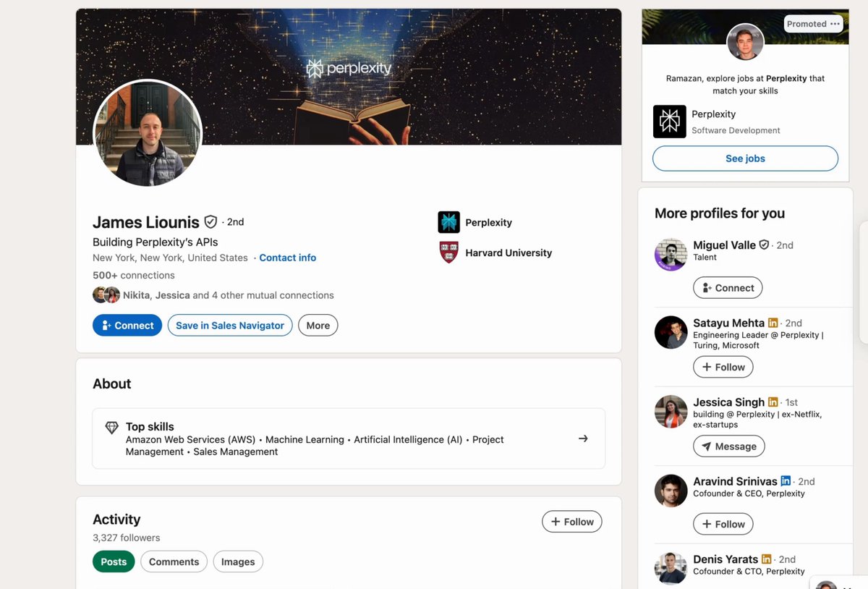This screenshot has height=589, width=868.
Task: Click the Activity section heading
Action: tap(116, 520)
